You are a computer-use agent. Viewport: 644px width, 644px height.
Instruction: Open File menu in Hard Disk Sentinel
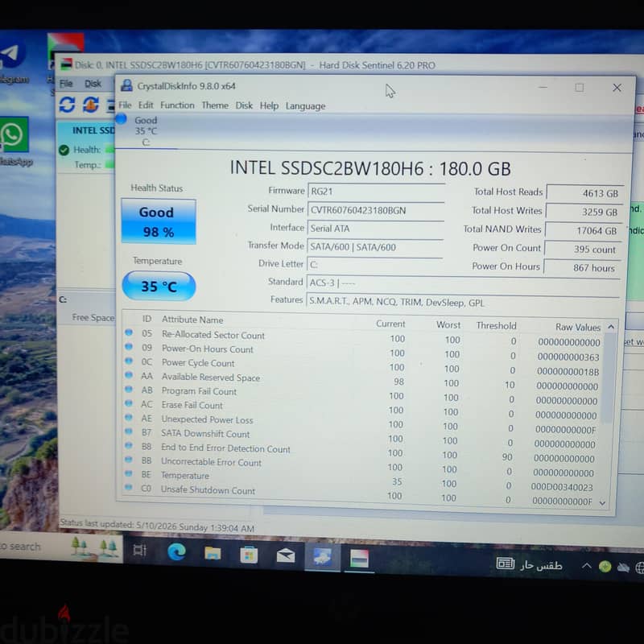pos(66,84)
